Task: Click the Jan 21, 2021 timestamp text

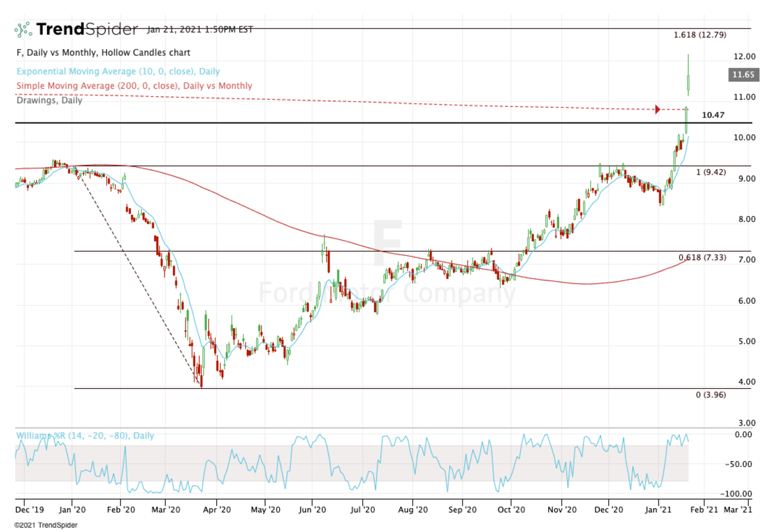Action: pos(200,29)
